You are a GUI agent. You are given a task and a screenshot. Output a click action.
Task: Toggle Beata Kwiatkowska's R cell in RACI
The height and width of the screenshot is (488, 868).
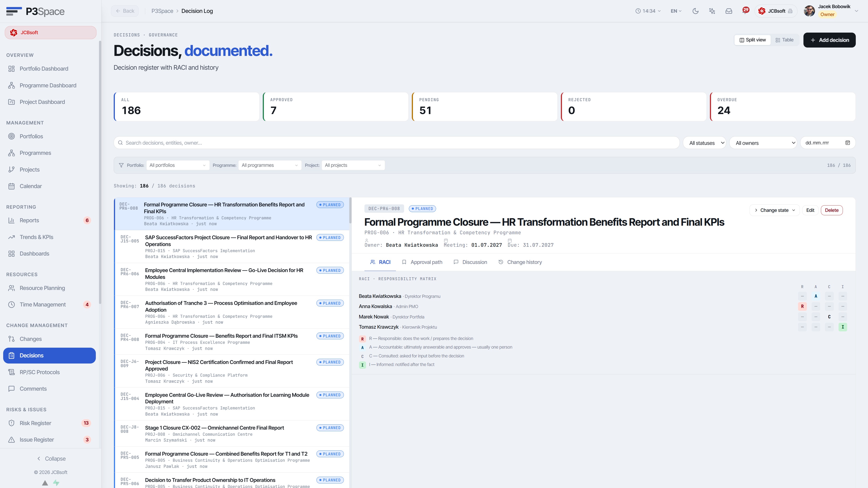click(x=802, y=296)
